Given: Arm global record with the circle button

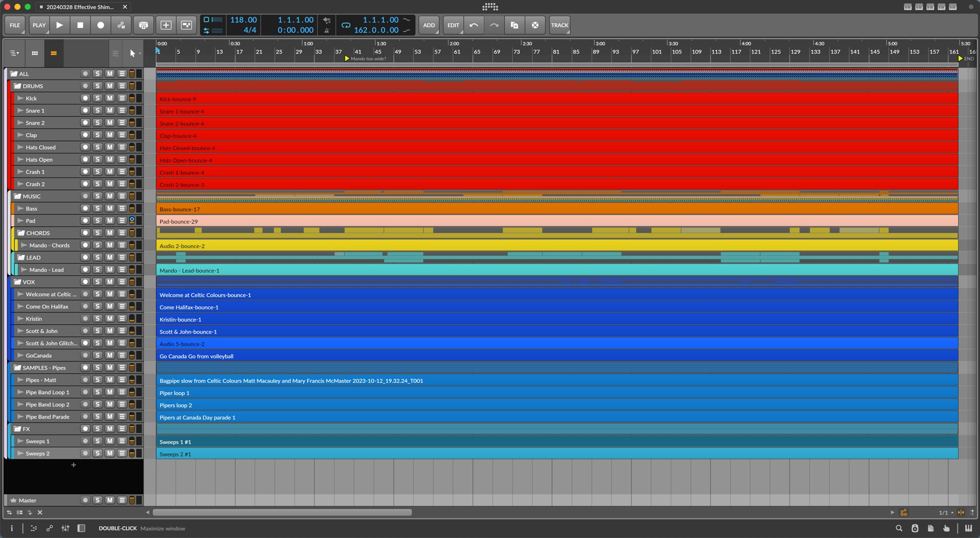Looking at the screenshot, I should pos(101,25).
